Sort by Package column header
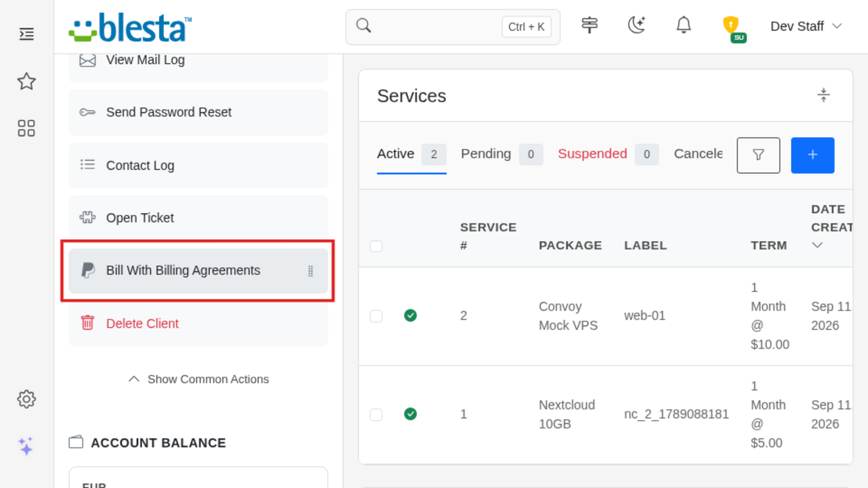868x488 pixels. pos(570,245)
